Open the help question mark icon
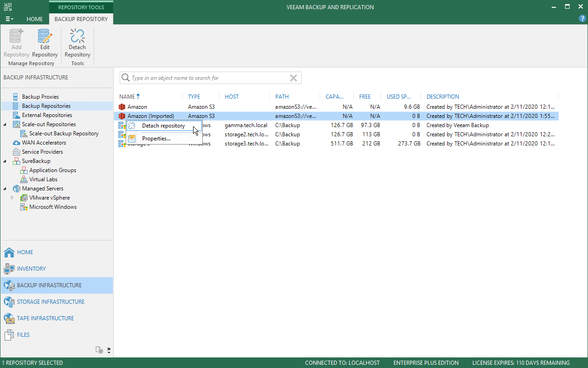The image size is (588, 368). pos(582,19)
